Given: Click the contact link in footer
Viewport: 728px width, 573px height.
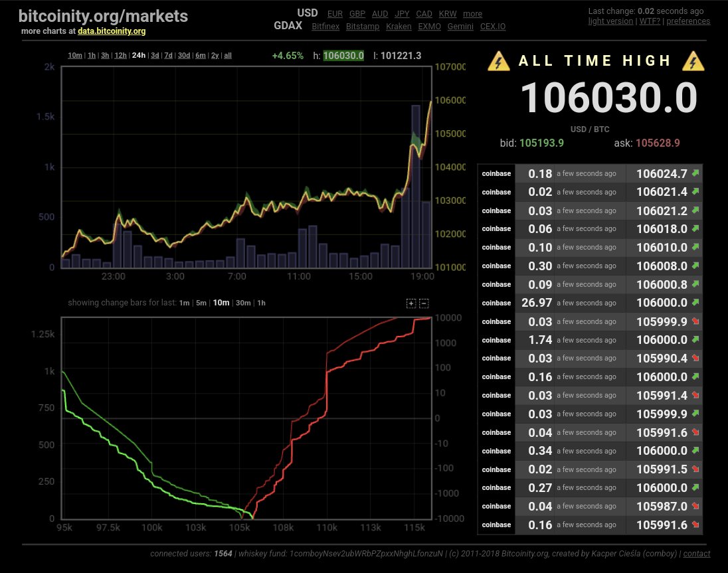Looking at the screenshot, I should [x=696, y=554].
